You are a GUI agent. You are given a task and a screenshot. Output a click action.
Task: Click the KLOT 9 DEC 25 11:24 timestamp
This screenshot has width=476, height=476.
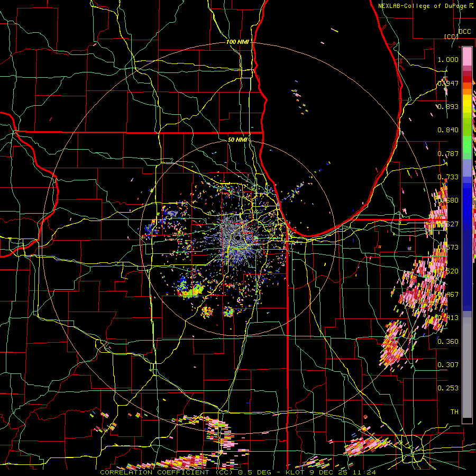point(331,472)
